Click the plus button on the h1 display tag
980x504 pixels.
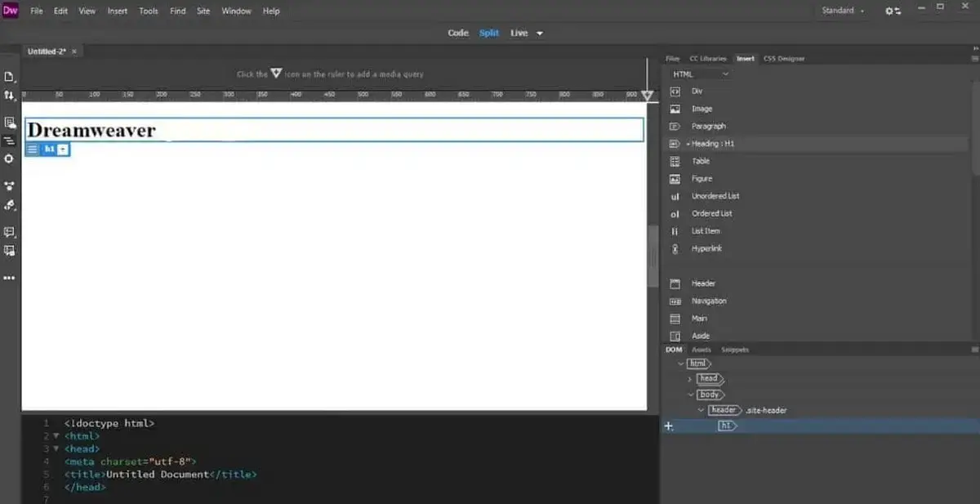pyautogui.click(x=63, y=149)
